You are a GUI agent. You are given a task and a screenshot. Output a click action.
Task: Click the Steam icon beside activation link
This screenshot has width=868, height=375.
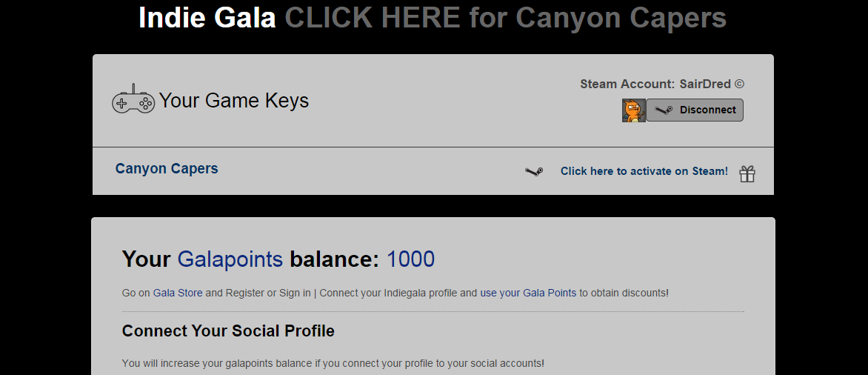click(533, 171)
